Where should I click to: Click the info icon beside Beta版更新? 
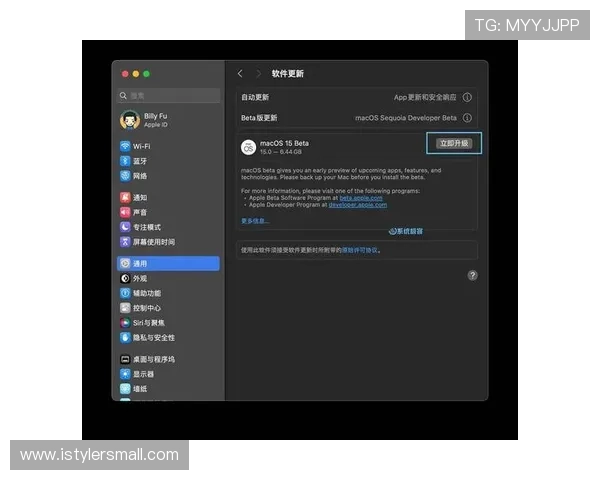pos(467,118)
